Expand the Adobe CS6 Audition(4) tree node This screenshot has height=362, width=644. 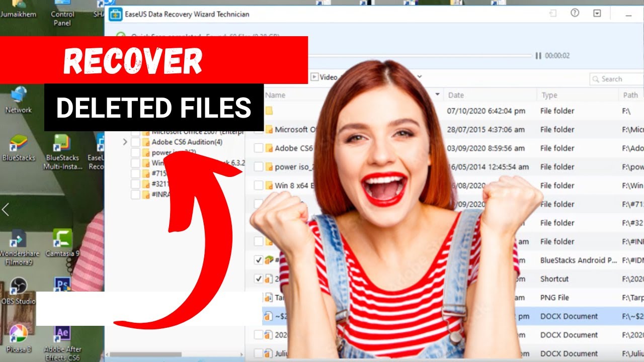tap(125, 142)
